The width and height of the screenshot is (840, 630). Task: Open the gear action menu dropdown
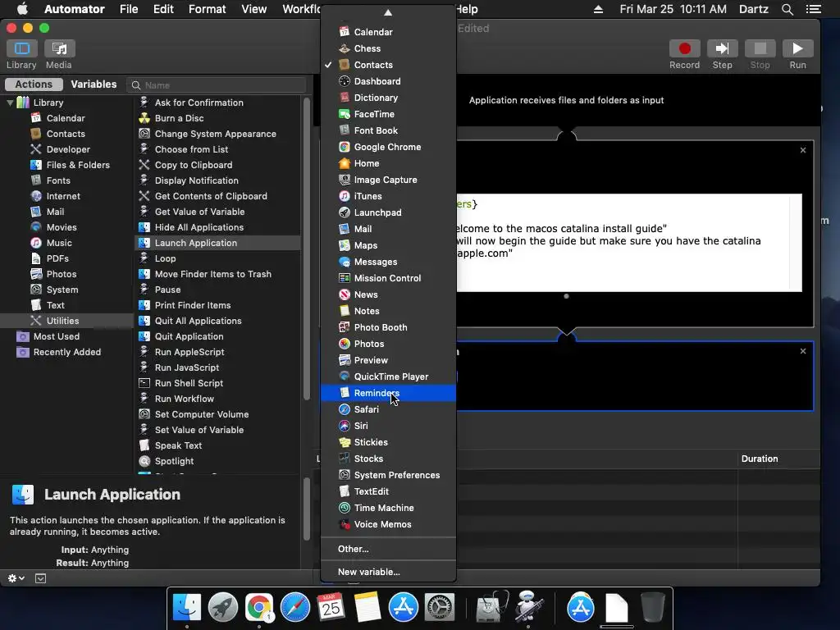point(16,578)
